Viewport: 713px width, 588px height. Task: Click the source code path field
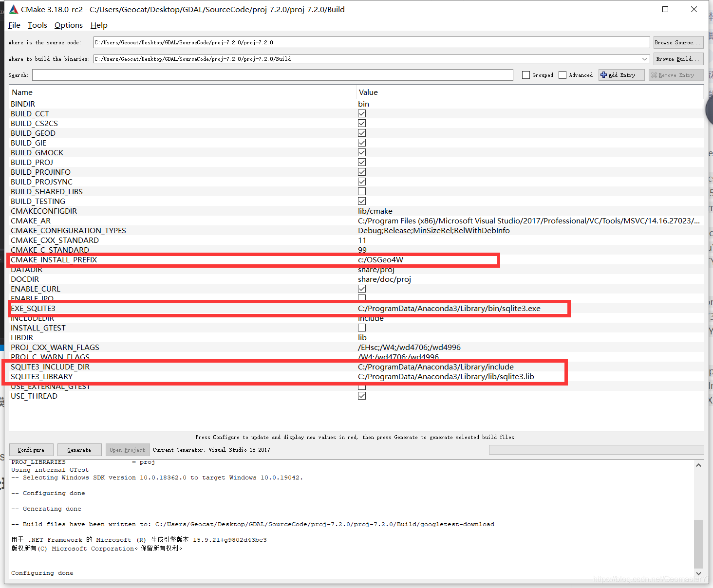pyautogui.click(x=372, y=42)
